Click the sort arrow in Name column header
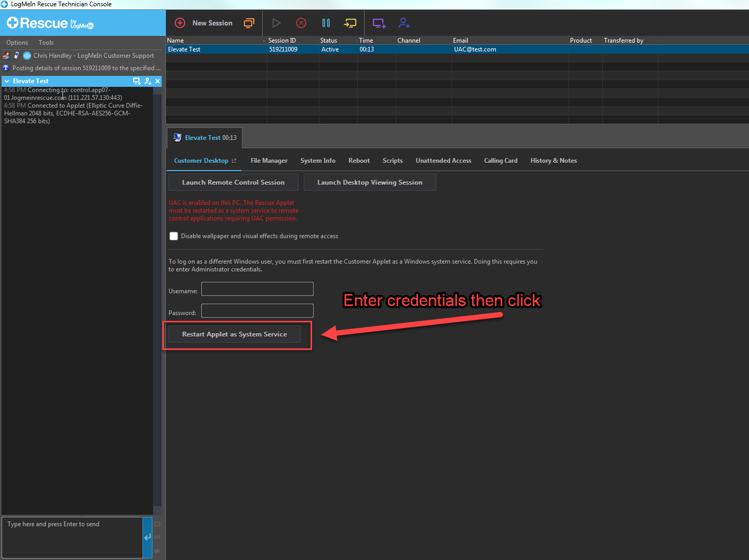The height and width of the screenshot is (560, 749). pyautogui.click(x=264, y=41)
